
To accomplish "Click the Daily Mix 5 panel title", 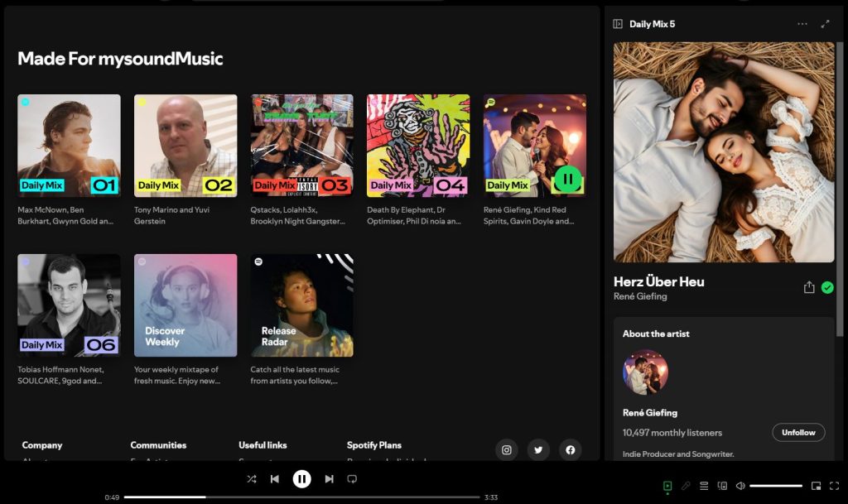I will [653, 24].
